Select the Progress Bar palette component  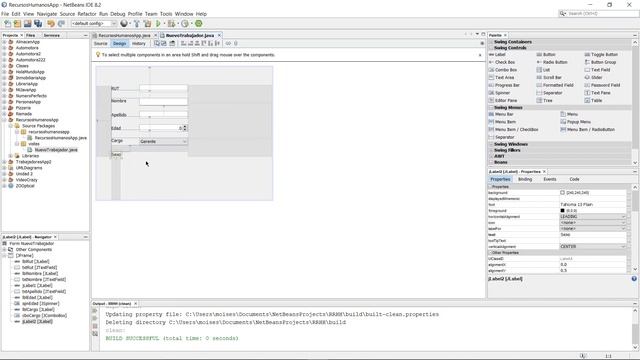[504, 85]
